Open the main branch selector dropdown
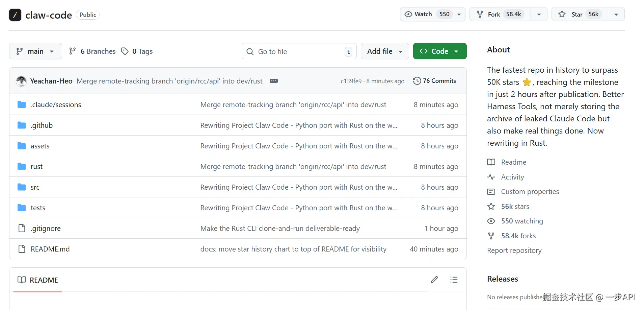This screenshot has height=310, width=644. pos(35,51)
